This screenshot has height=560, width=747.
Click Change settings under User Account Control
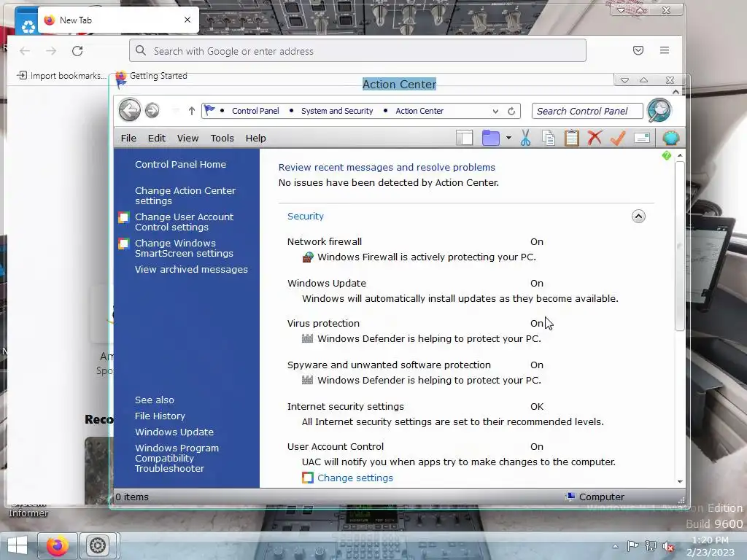355,478
